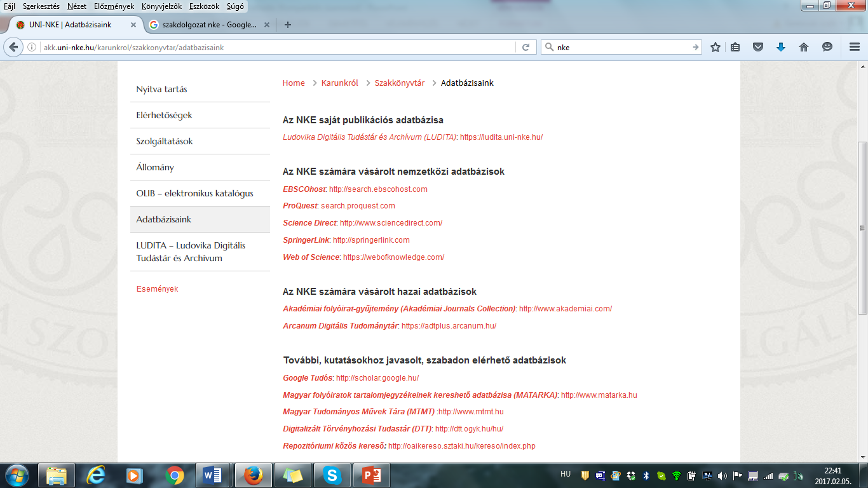Save page to Pocket icon
Image resolution: width=868 pixels, height=488 pixels.
(x=758, y=47)
